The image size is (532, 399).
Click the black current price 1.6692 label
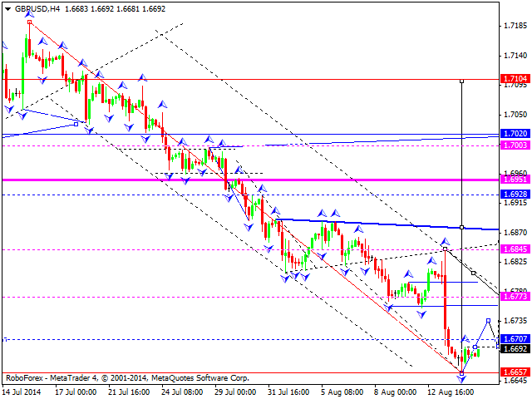[x=515, y=348]
